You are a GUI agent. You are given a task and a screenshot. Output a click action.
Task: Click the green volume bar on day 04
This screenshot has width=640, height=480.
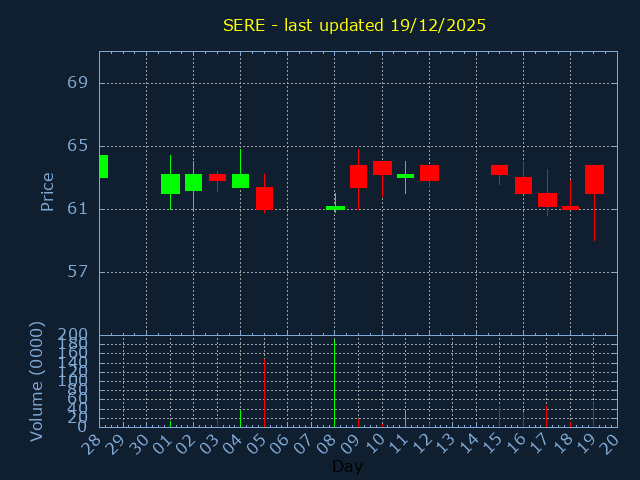click(240, 418)
